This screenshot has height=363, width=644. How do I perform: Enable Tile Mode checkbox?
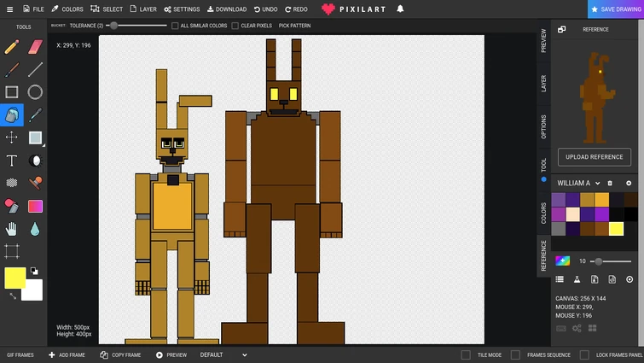pos(466,354)
